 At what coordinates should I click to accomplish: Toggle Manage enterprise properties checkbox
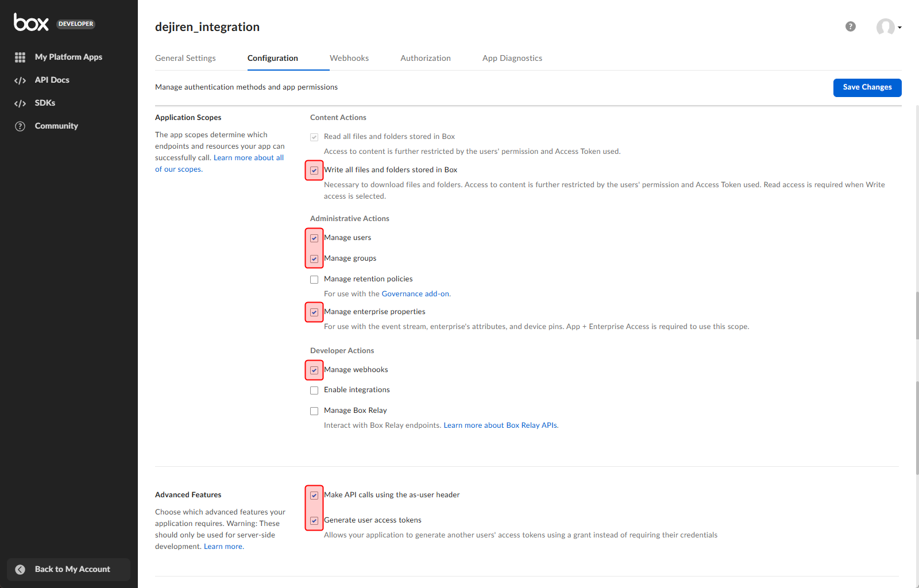pyautogui.click(x=314, y=312)
